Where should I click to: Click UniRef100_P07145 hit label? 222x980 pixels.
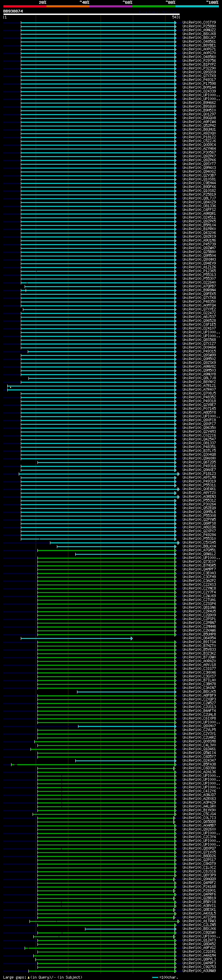click(199, 408)
